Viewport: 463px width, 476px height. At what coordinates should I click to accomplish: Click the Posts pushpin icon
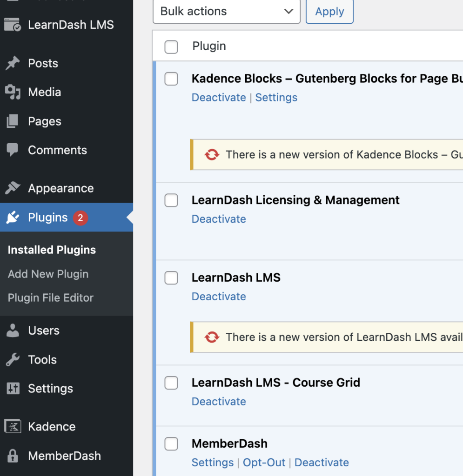click(13, 63)
